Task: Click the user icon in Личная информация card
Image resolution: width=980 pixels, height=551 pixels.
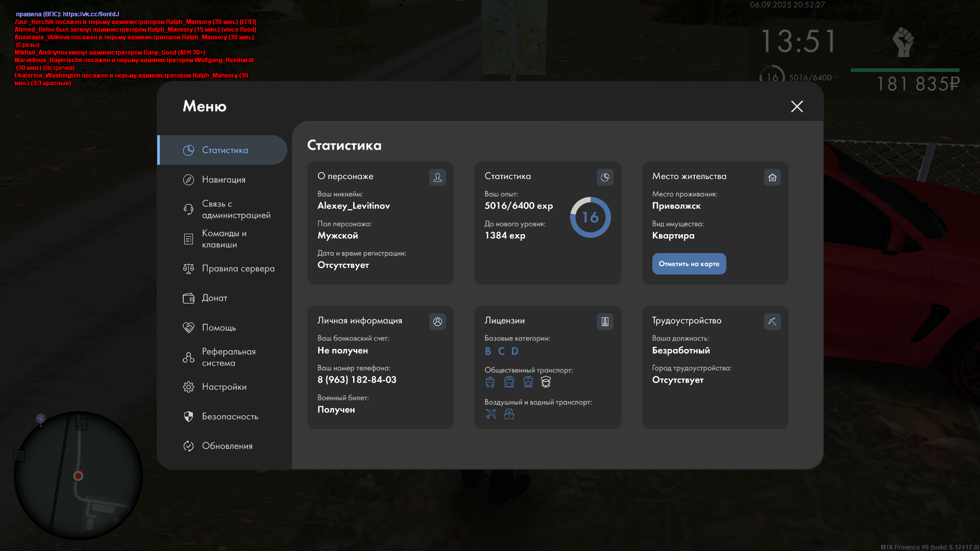Action: click(x=437, y=321)
